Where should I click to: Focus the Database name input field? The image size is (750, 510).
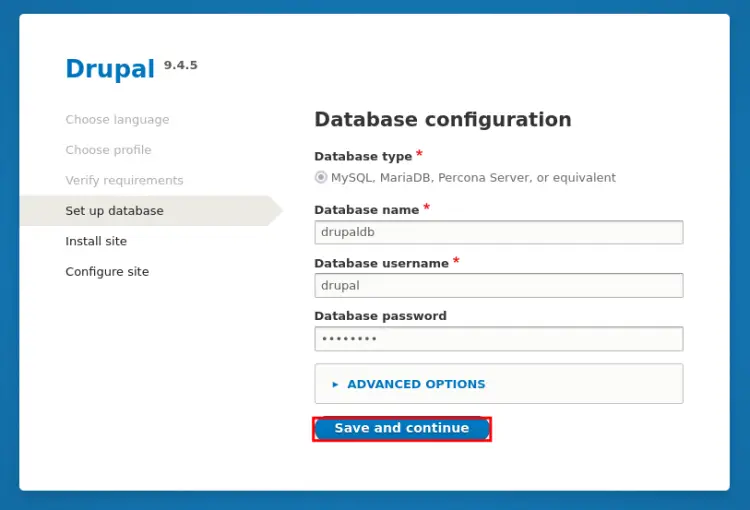coord(498,232)
